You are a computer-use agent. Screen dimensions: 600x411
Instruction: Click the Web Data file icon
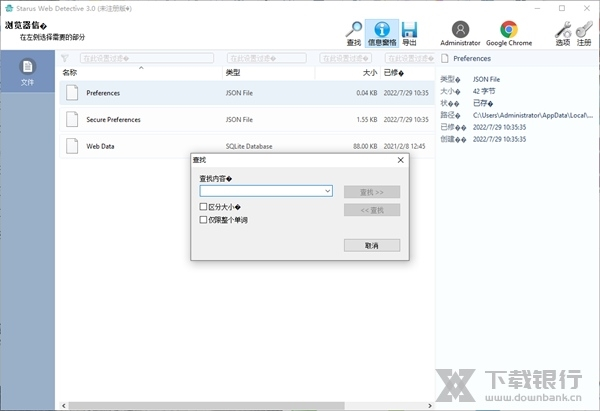72,146
